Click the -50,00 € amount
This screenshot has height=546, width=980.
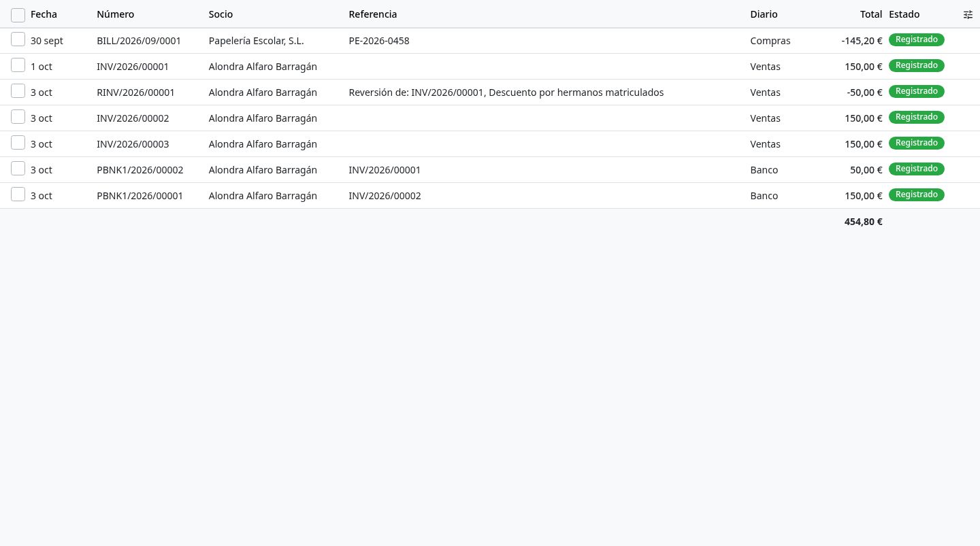[x=864, y=92]
